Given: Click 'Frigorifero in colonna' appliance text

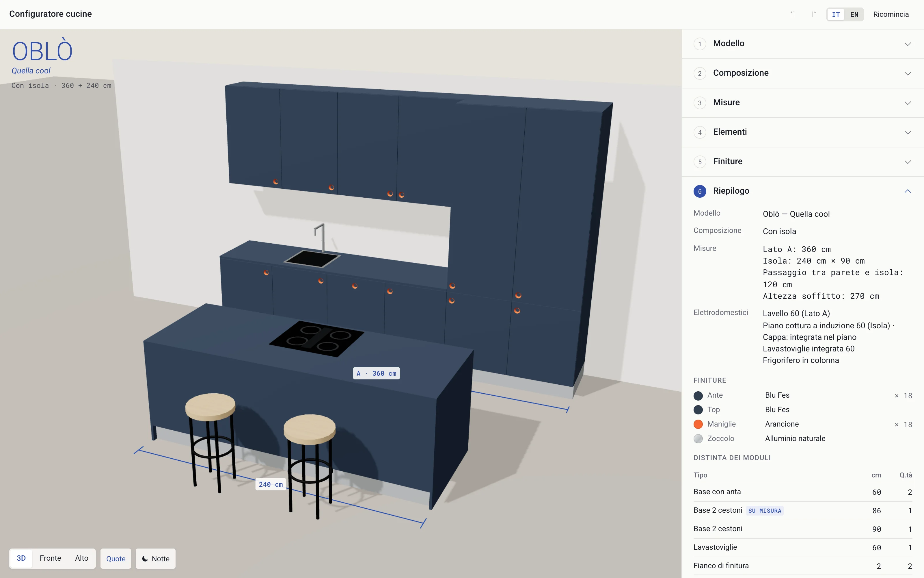Looking at the screenshot, I should (x=801, y=360).
